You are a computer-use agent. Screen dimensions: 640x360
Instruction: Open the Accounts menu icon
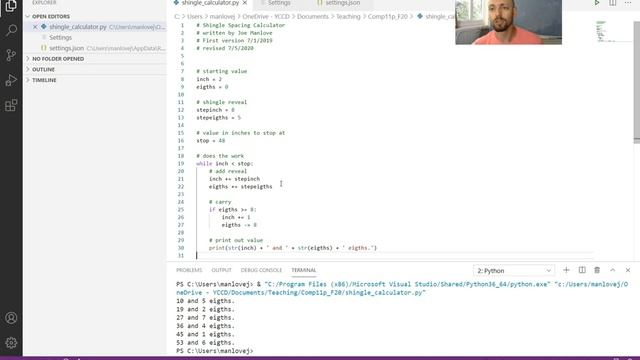(11, 318)
